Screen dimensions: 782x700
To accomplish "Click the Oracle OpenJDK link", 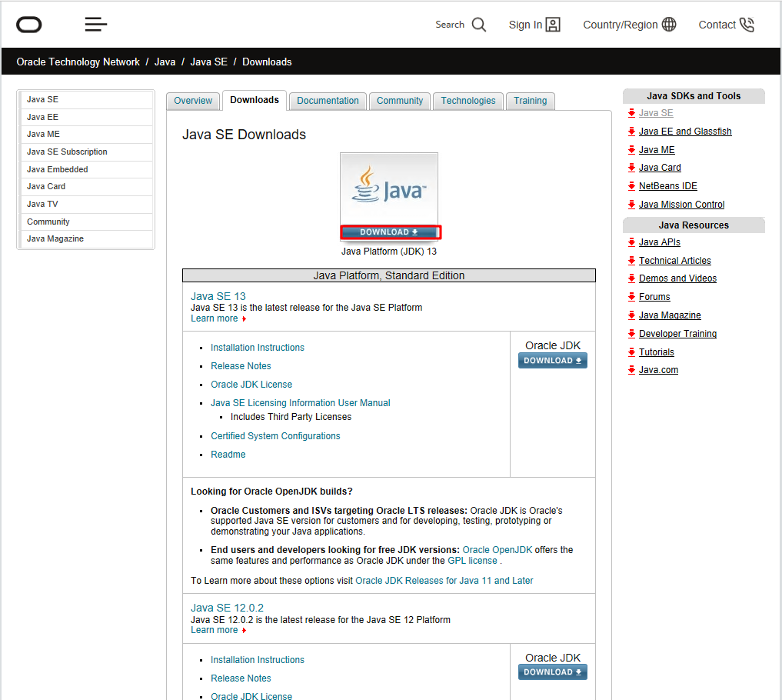I will click(x=497, y=550).
